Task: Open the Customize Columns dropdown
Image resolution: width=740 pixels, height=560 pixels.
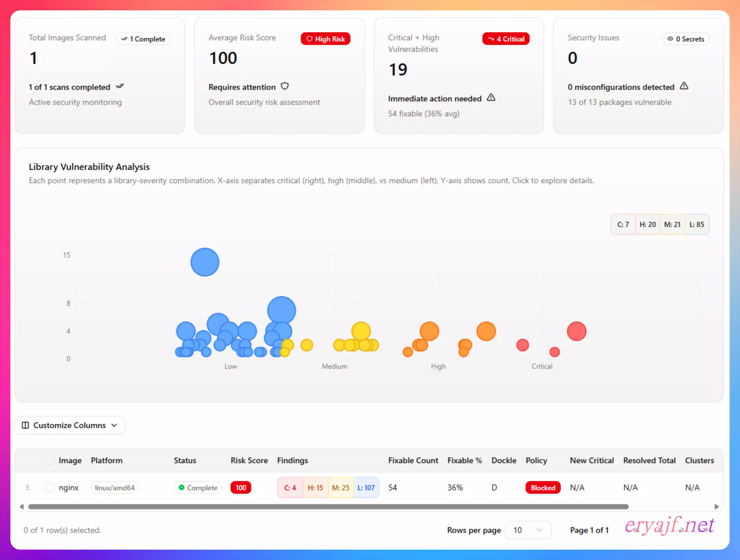Action: pyautogui.click(x=69, y=425)
